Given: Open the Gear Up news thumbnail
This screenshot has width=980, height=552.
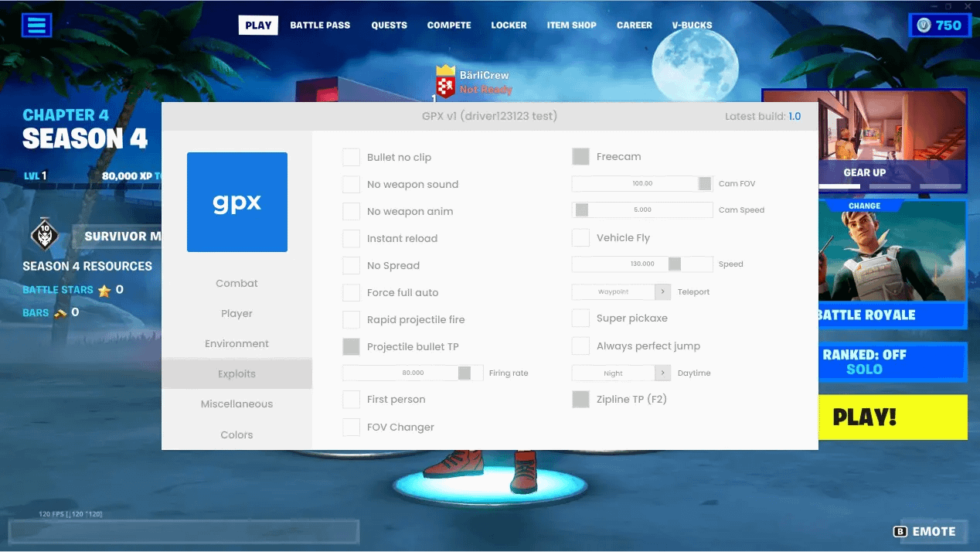Looking at the screenshot, I should coord(864,139).
